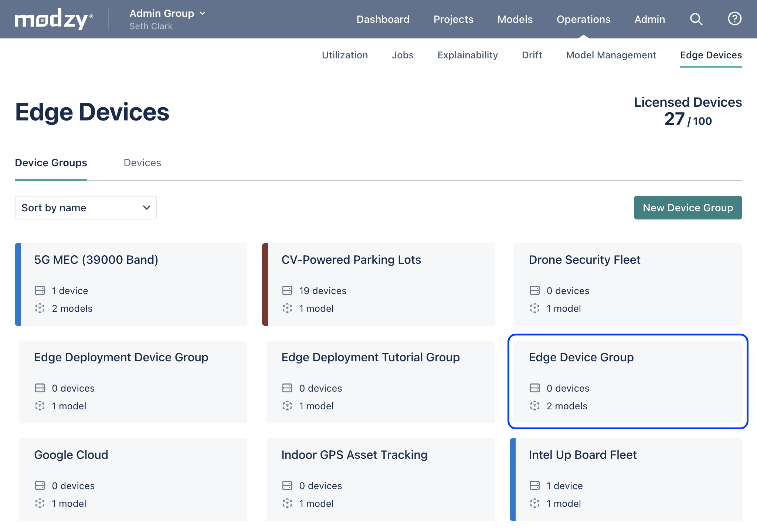The image size is (757, 532).
Task: Click device icon in Drone Security Fleet card
Action: pyautogui.click(x=534, y=290)
